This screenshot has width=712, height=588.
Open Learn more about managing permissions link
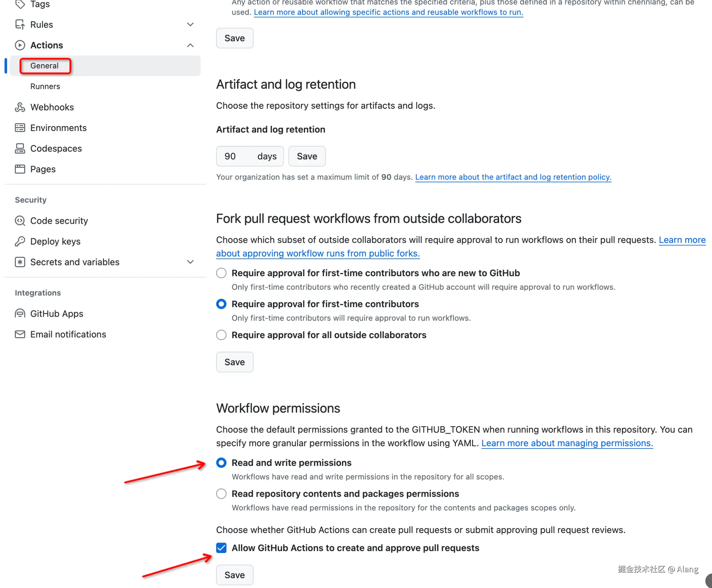pos(567,443)
